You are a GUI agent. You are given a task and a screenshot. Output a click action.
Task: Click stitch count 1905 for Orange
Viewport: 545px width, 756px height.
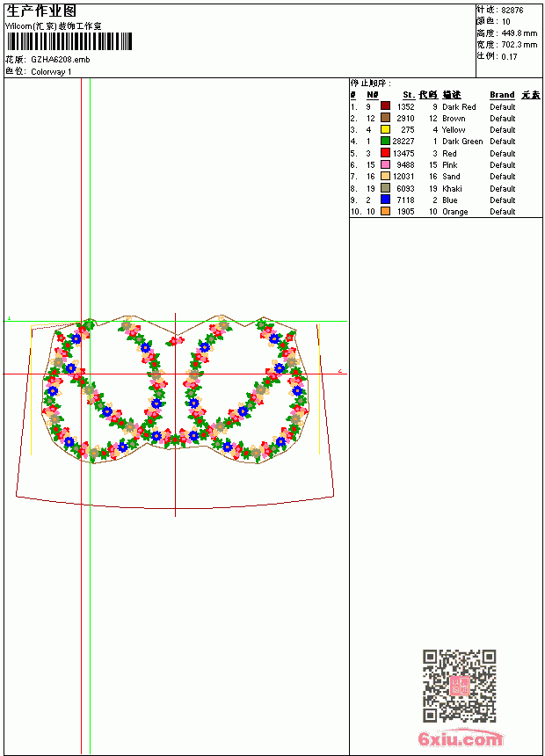(405, 212)
